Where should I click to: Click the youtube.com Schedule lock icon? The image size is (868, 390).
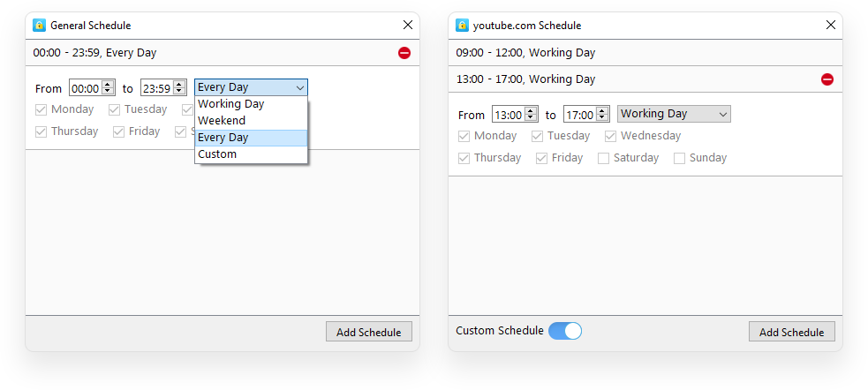pos(462,26)
